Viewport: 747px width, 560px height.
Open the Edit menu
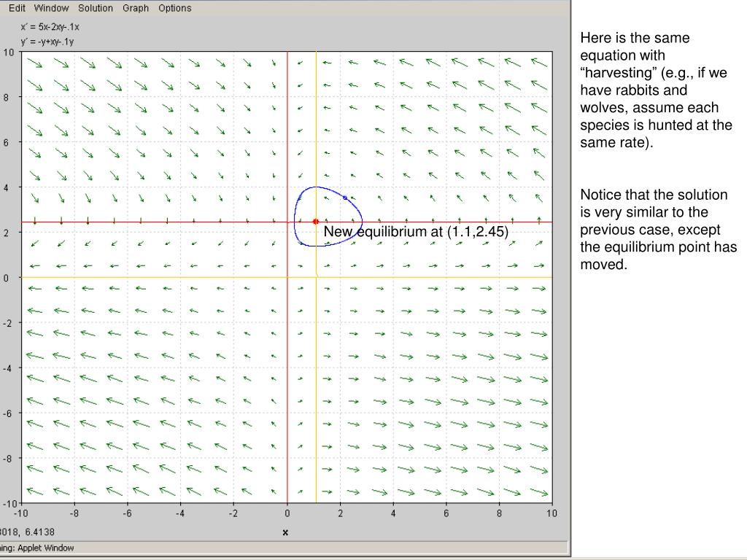click(18, 8)
